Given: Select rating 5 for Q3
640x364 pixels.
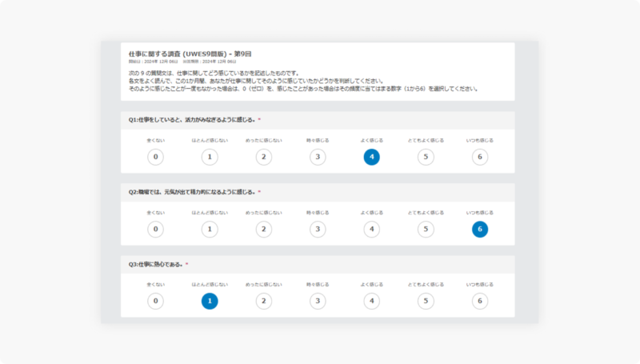Looking at the screenshot, I should click(x=426, y=301).
